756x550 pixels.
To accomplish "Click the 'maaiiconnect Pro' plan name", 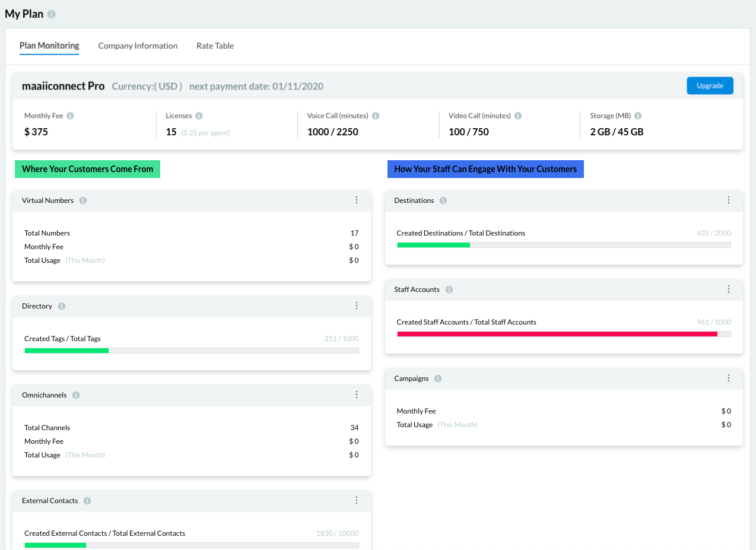I will pos(63,86).
